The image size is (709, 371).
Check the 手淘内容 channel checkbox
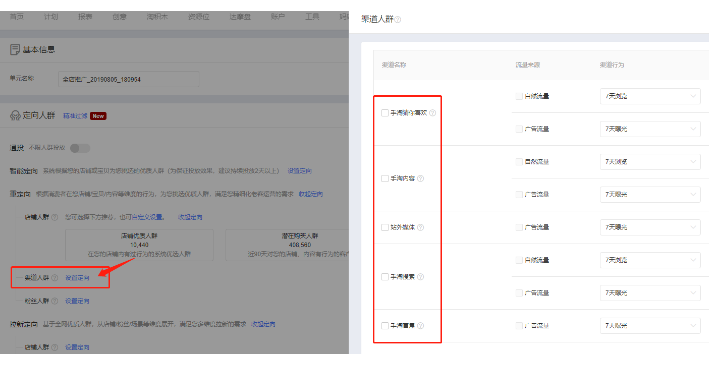385,178
